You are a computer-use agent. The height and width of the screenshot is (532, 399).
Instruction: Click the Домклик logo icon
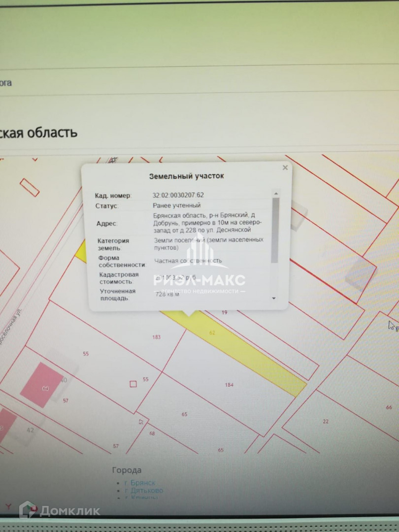pos(27,510)
